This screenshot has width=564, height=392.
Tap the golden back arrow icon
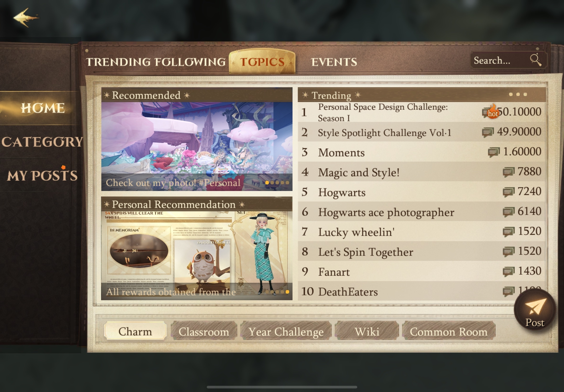click(x=26, y=17)
